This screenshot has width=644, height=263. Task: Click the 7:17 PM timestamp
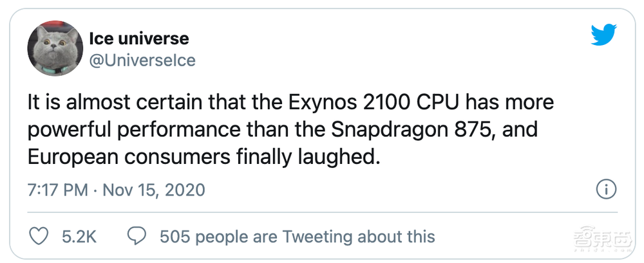coord(61,190)
